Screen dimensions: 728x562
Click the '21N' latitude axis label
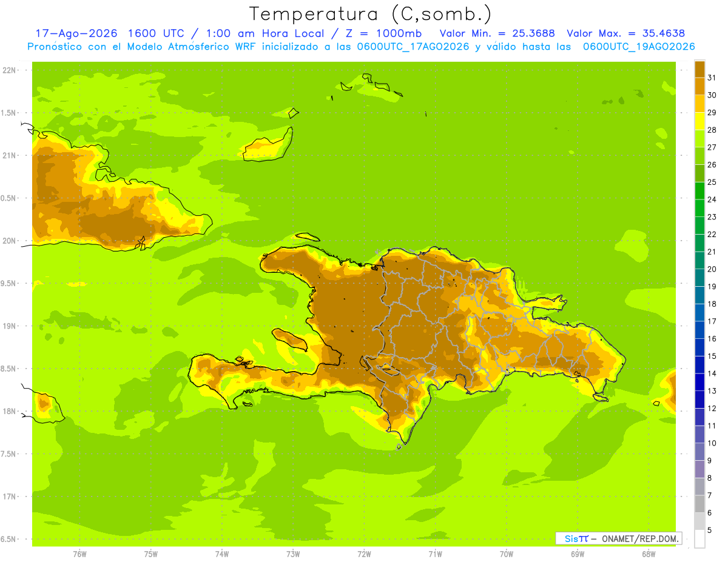[9, 155]
